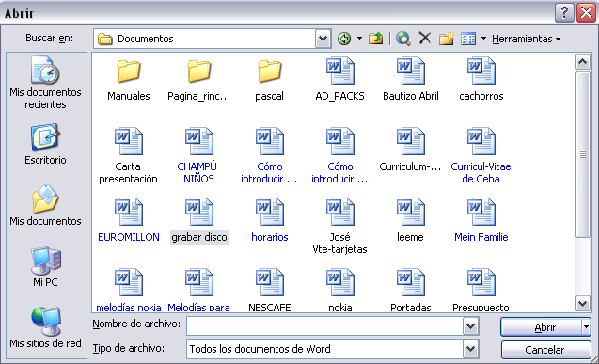Expand the Nombre de archivo dropdown

click(x=470, y=326)
